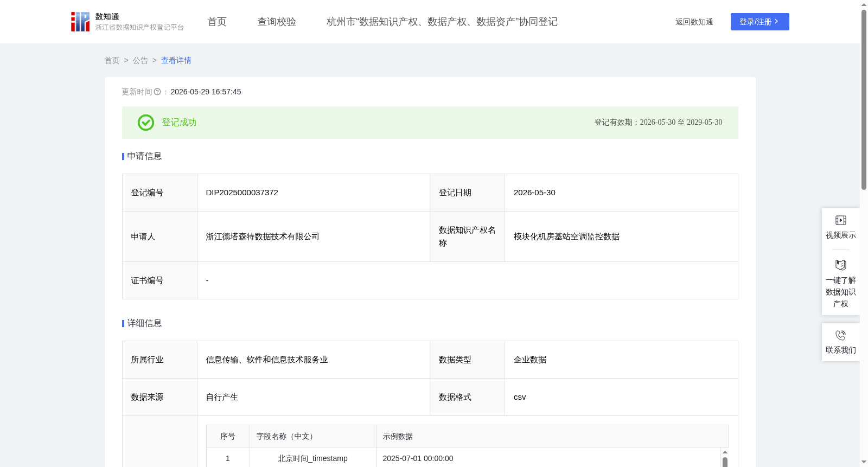Click the 登记日期 value 2026-05-30

(534, 193)
